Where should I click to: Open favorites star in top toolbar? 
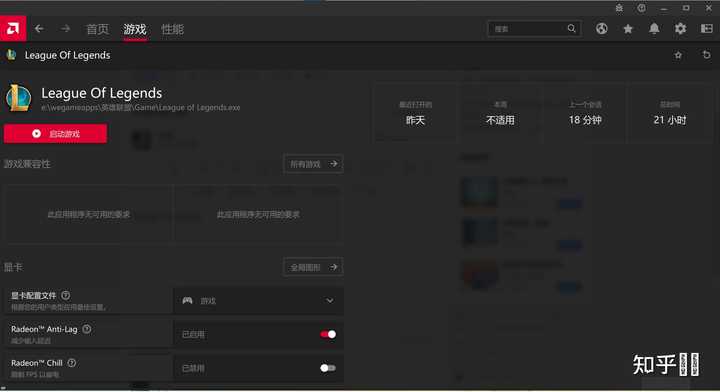coord(628,29)
